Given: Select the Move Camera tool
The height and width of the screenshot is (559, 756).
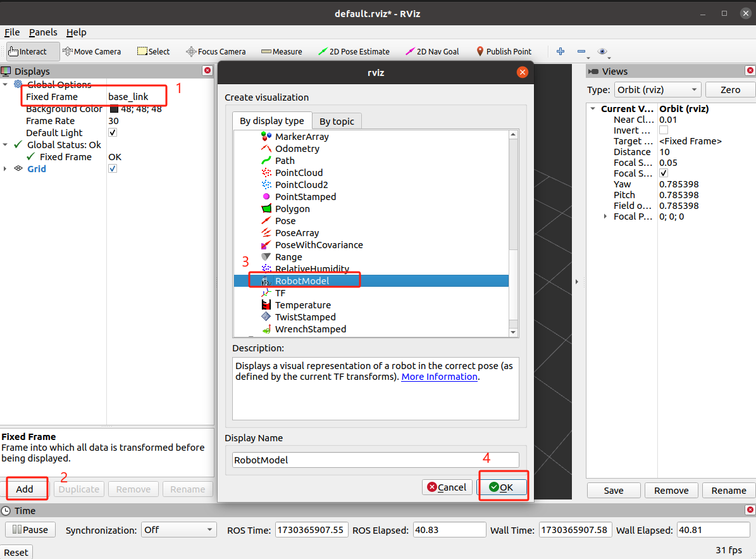Looking at the screenshot, I should pyautogui.click(x=92, y=52).
